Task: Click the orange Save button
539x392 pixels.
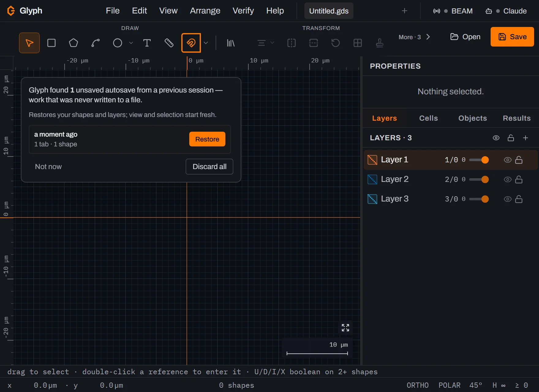Action: click(512, 37)
